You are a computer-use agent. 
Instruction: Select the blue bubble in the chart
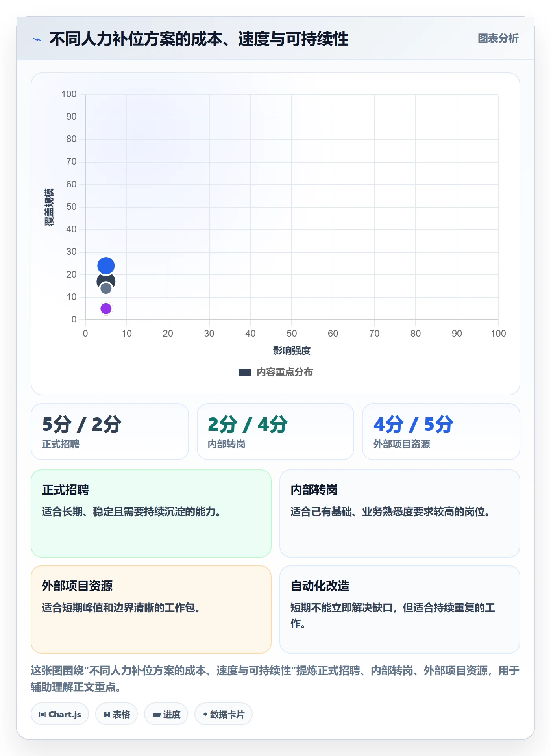click(106, 266)
